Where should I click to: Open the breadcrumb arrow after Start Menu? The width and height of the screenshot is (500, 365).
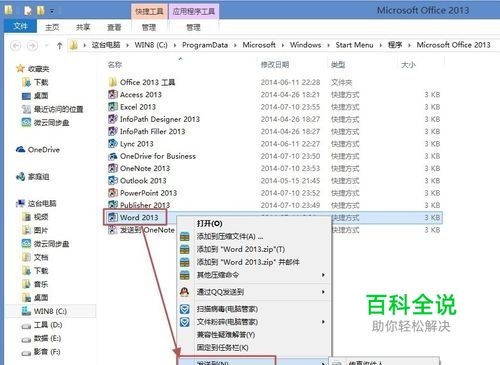point(381,45)
